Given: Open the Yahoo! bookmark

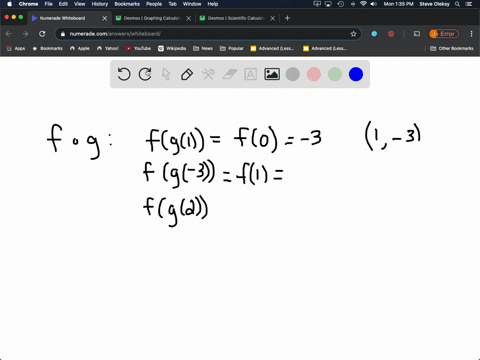Looking at the screenshot, I should pyautogui.click(x=108, y=48).
